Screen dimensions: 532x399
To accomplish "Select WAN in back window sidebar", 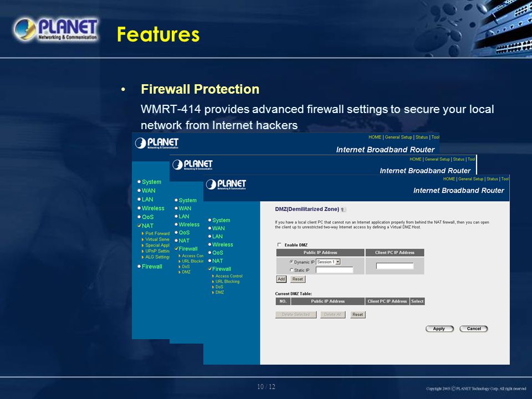I will 149,191.
